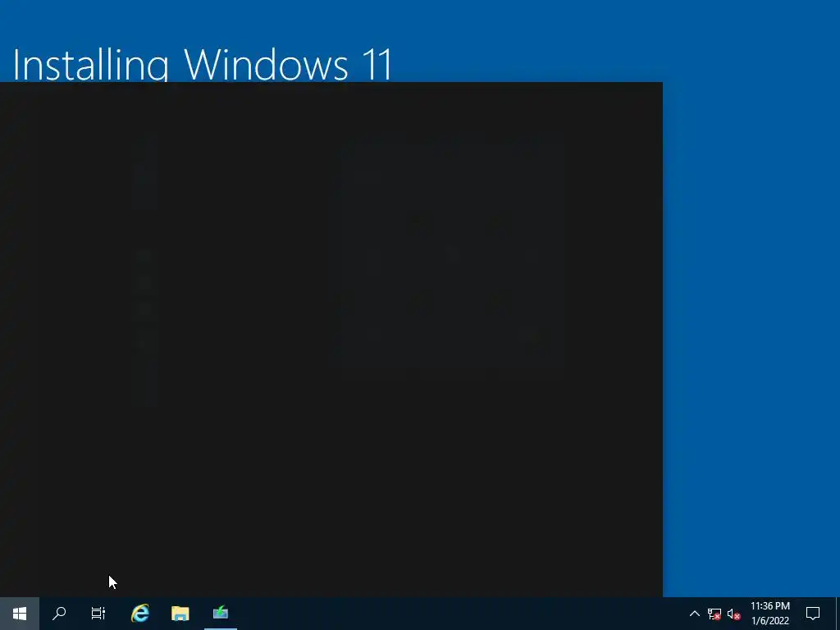Open Task View on taskbar

click(98, 614)
